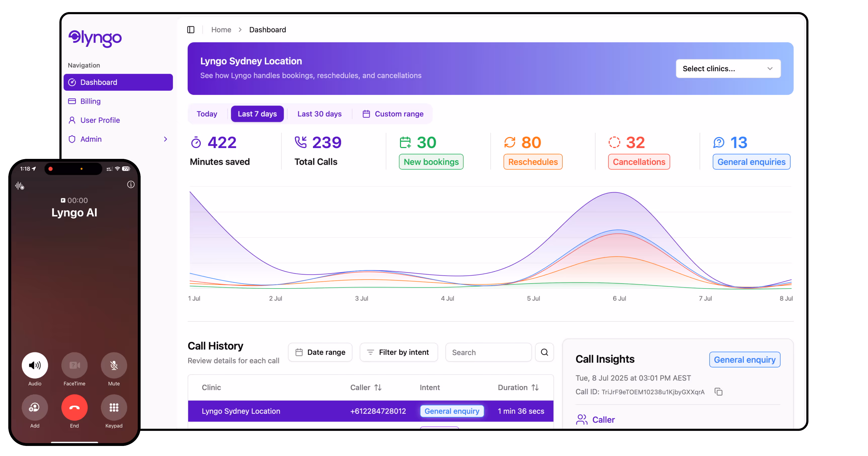This screenshot has width=868, height=456.
Task: Click the stopwatch icon beside 422
Action: pyautogui.click(x=196, y=142)
